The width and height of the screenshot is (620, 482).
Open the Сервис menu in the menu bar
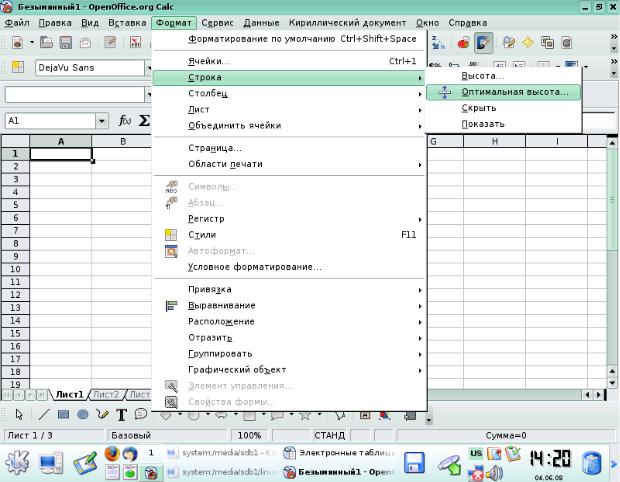(x=217, y=23)
